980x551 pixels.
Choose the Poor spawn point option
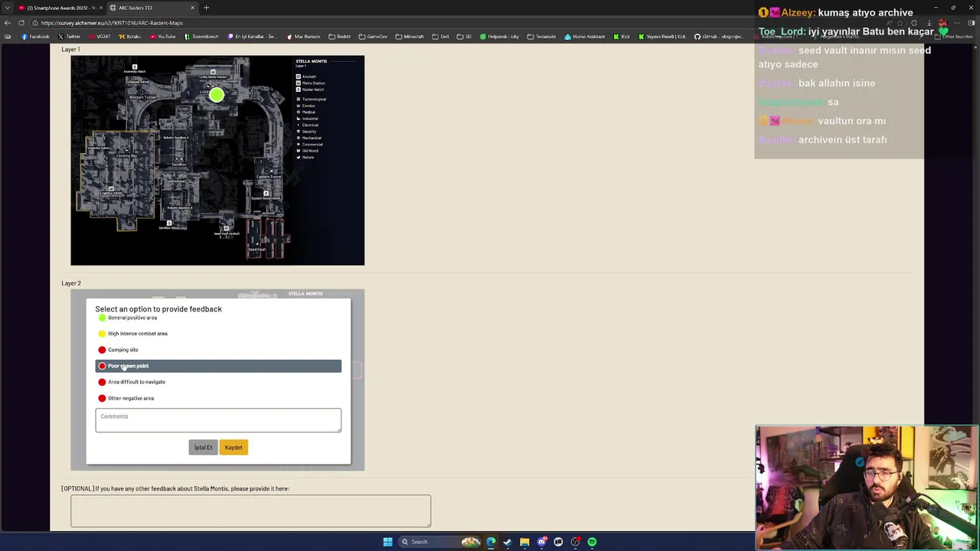(217, 366)
